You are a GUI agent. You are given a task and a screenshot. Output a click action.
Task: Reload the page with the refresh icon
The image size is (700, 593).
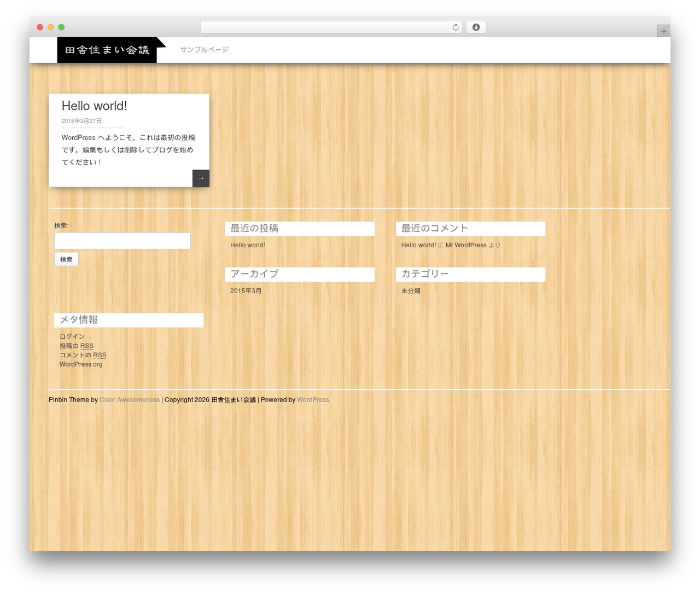[455, 27]
